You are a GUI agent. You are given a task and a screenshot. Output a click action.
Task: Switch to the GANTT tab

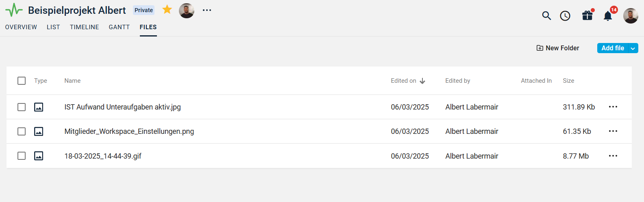point(119,27)
